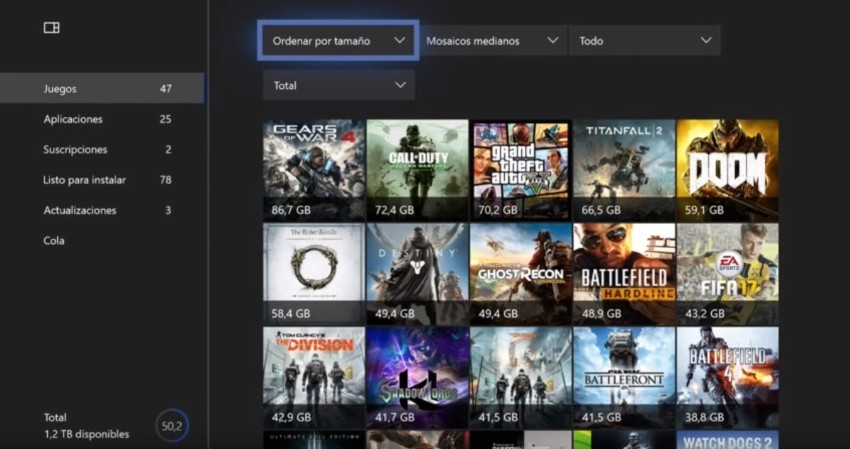Open the Battlefield Hardline tile
This screenshot has width=850, height=449.
pyautogui.click(x=624, y=274)
